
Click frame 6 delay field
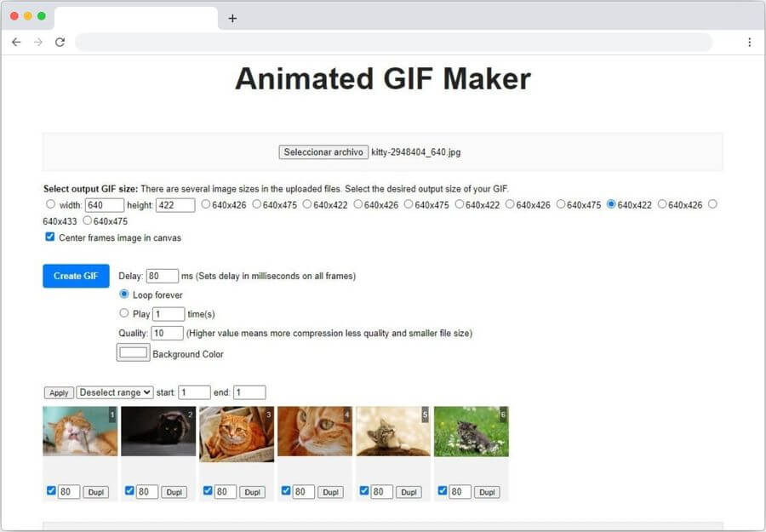click(x=460, y=492)
